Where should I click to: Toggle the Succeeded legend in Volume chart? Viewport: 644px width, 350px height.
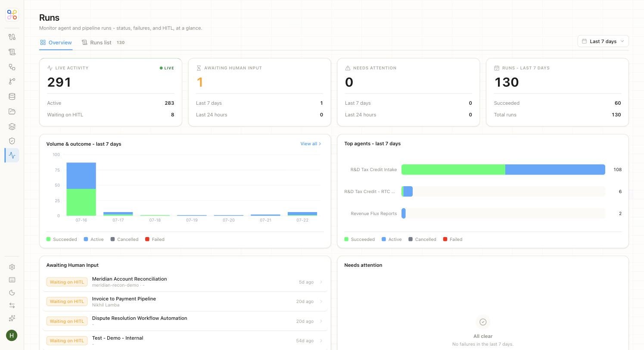tap(62, 239)
